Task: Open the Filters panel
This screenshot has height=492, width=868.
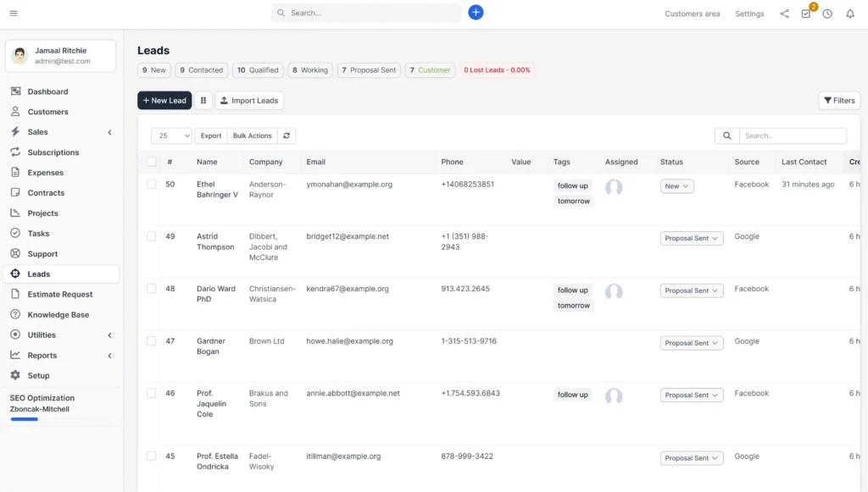Action: [838, 100]
